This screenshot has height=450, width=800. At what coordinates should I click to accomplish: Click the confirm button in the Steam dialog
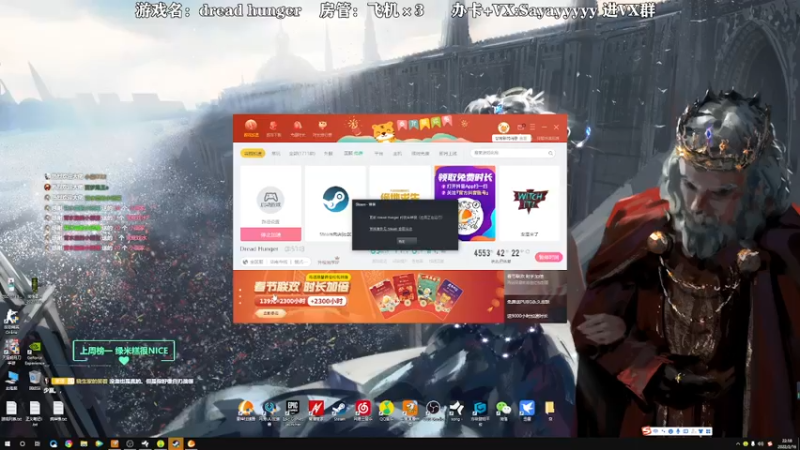pos(407,241)
